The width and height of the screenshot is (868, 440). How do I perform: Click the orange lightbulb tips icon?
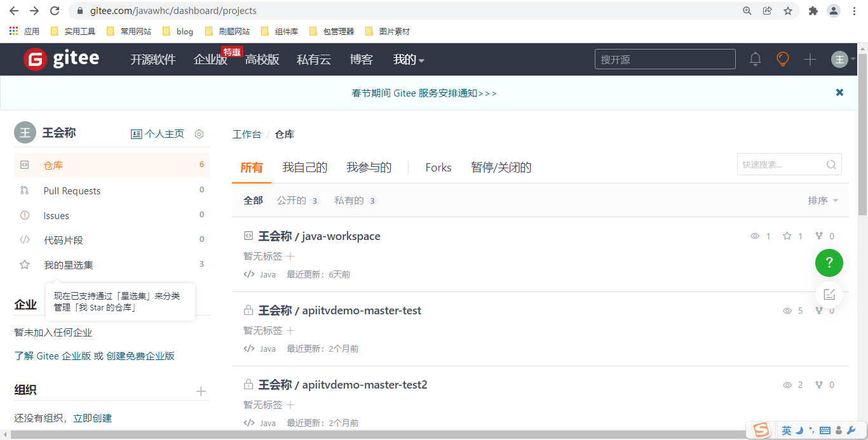click(782, 58)
